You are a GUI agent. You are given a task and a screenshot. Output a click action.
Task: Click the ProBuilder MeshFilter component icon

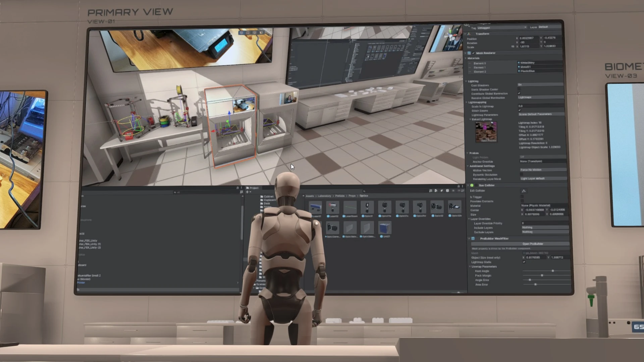(473, 238)
